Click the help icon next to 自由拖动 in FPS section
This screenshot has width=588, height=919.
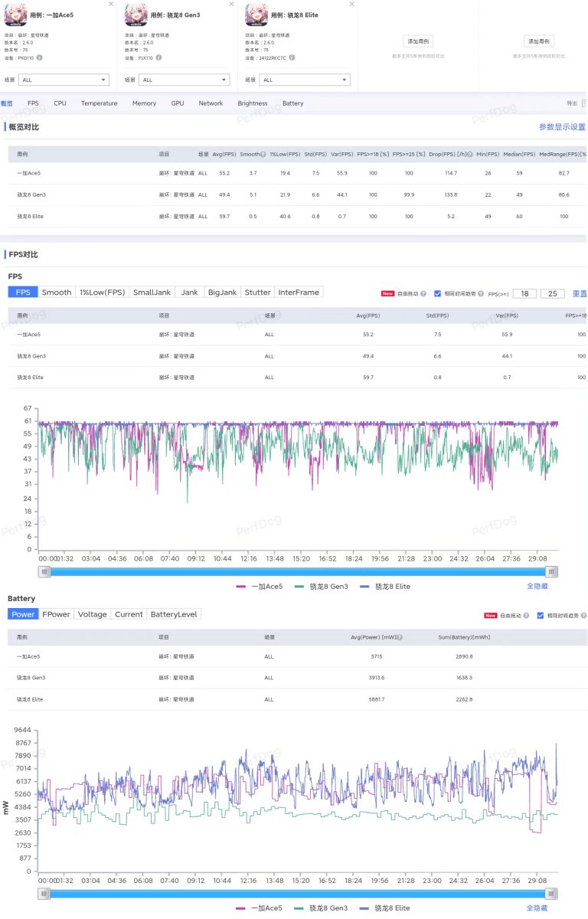pos(423,293)
